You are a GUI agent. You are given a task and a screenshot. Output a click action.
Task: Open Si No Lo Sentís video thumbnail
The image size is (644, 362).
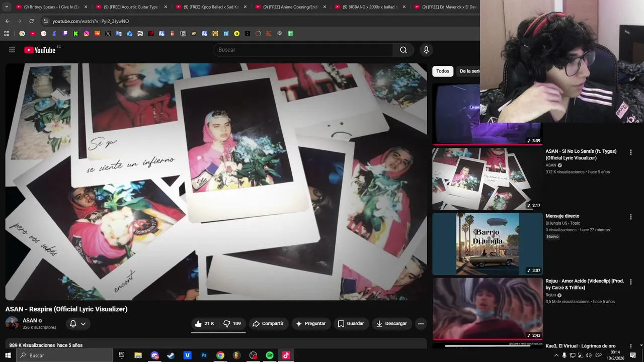pos(487,178)
